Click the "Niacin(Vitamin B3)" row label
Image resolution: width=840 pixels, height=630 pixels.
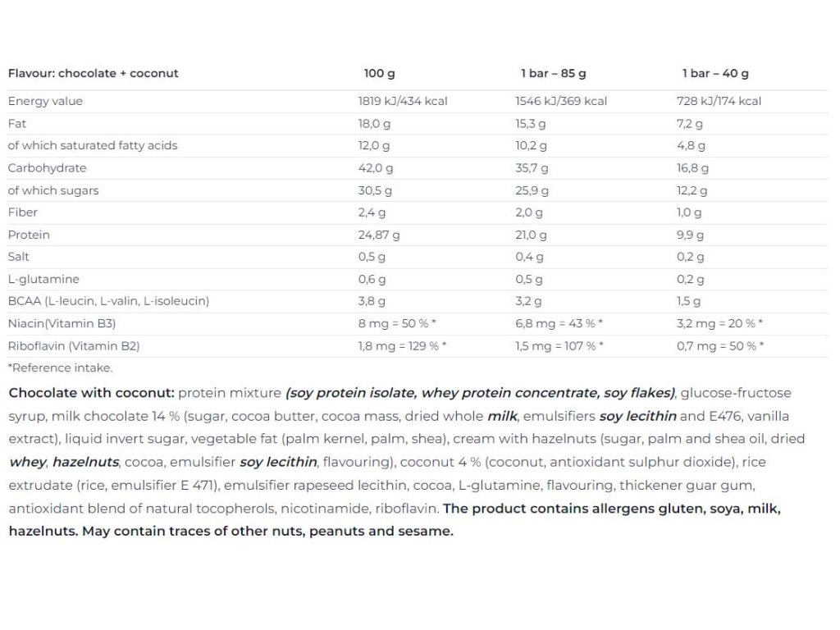click(61, 323)
